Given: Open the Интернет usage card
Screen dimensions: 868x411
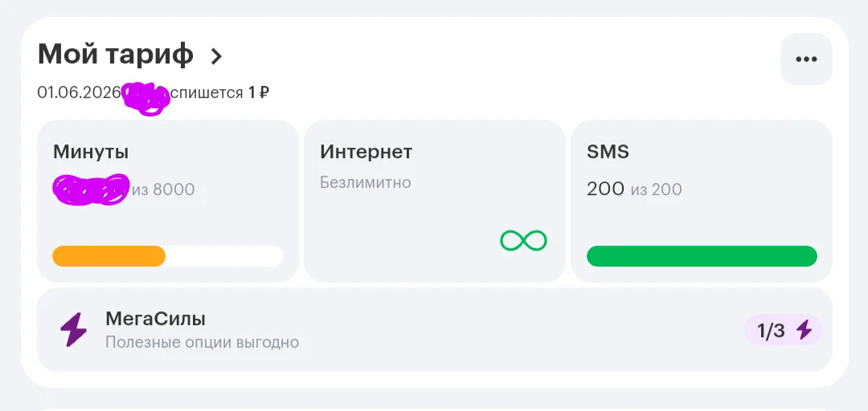Looking at the screenshot, I should (x=435, y=201).
